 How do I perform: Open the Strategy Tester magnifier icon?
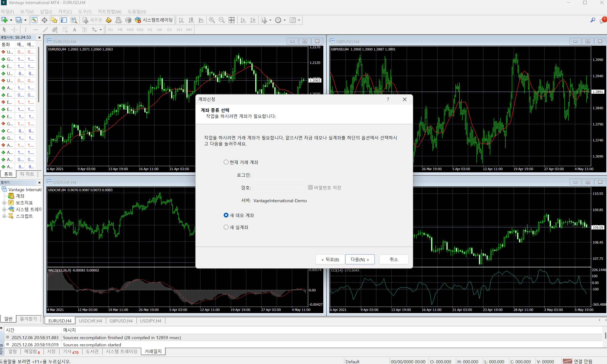click(74, 20)
